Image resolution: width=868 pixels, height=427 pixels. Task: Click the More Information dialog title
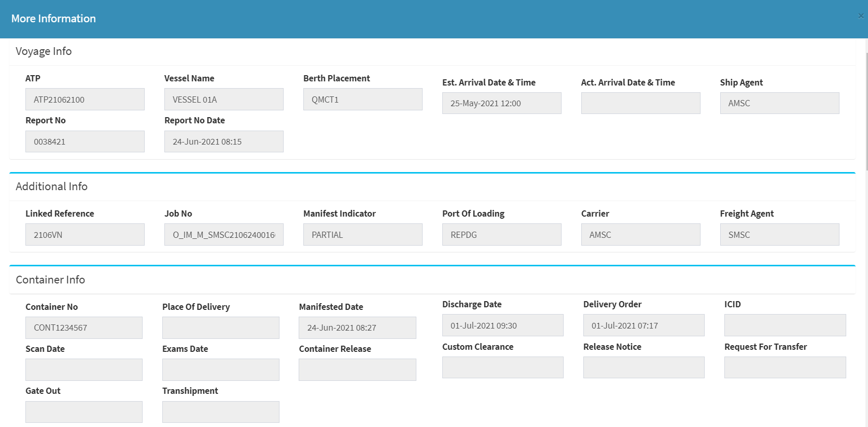pos(53,19)
